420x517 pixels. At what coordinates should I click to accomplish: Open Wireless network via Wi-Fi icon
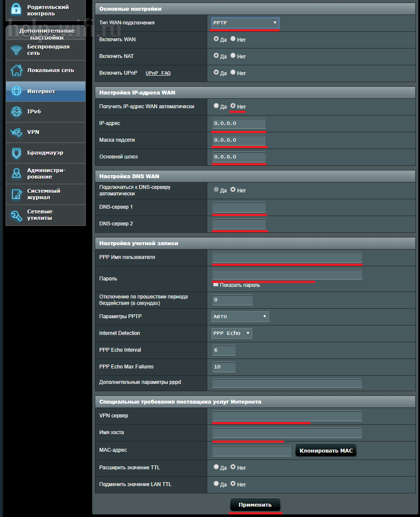click(16, 50)
